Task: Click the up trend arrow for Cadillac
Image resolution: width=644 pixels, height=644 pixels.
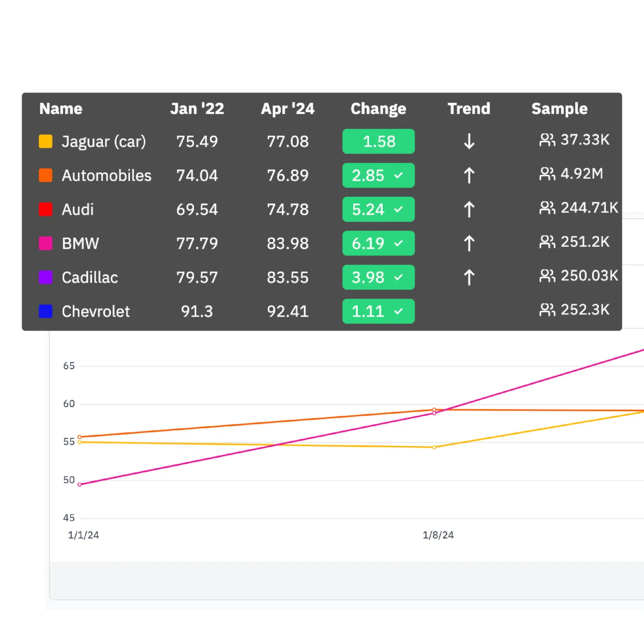Action: (x=469, y=277)
